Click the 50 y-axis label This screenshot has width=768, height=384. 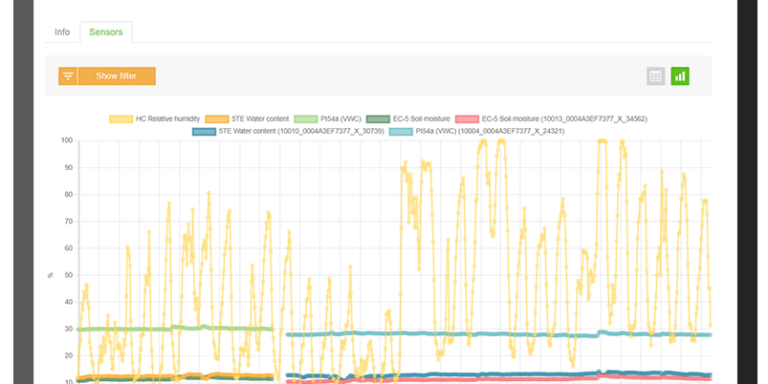tap(69, 275)
